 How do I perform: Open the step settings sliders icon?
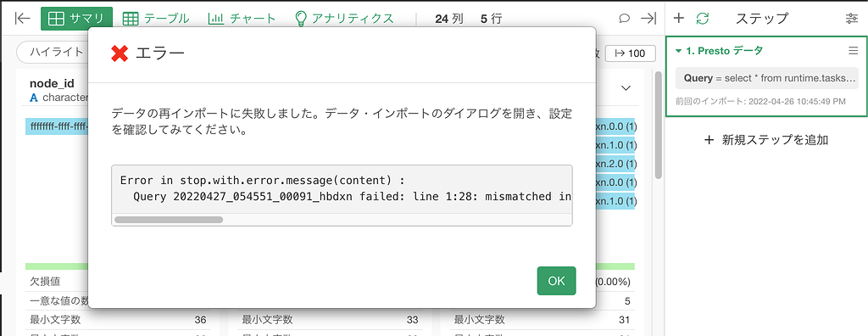click(852, 19)
